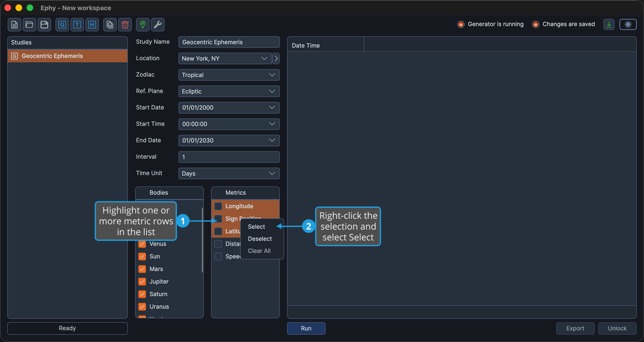Open the End Date picker showing 01/01/2030

[x=229, y=141]
